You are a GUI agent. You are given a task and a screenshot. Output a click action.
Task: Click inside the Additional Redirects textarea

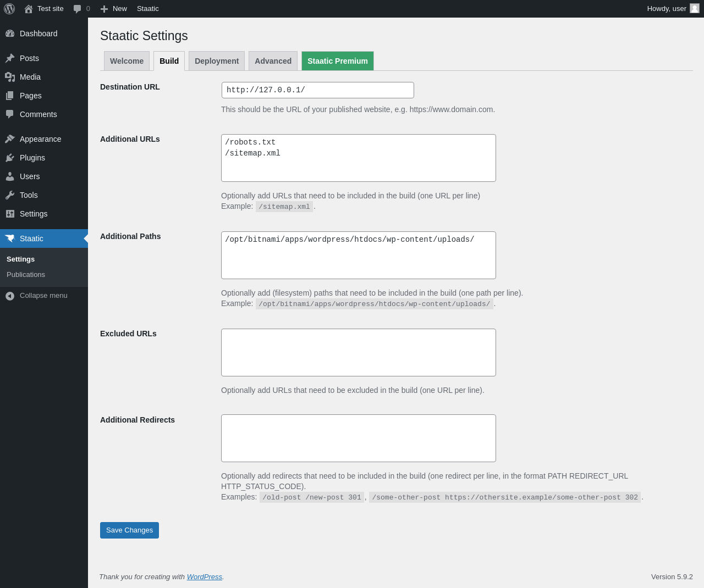point(359,439)
